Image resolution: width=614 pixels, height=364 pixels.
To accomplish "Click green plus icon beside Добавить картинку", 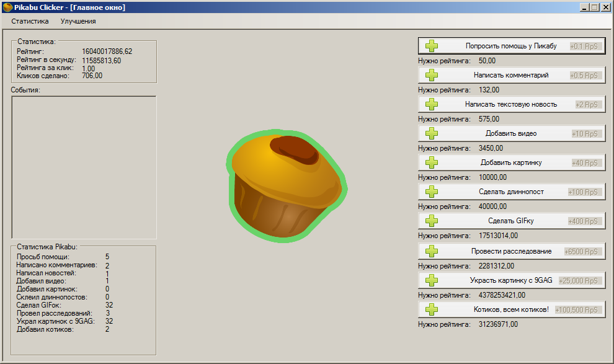I will click(x=432, y=162).
